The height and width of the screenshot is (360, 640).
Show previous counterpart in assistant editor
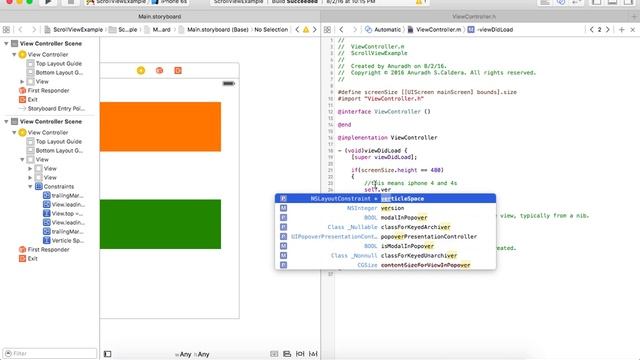(592, 30)
